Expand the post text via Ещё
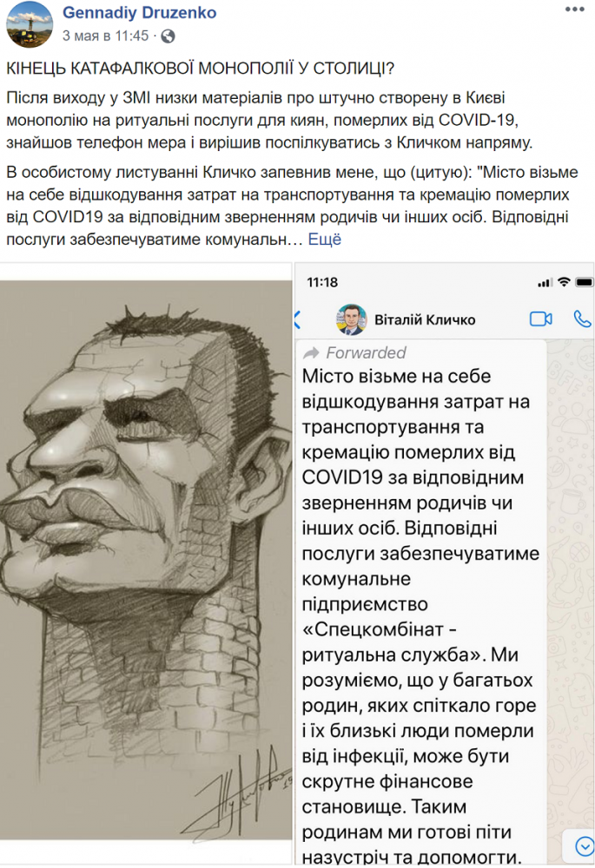The width and height of the screenshot is (595, 868). [x=325, y=240]
